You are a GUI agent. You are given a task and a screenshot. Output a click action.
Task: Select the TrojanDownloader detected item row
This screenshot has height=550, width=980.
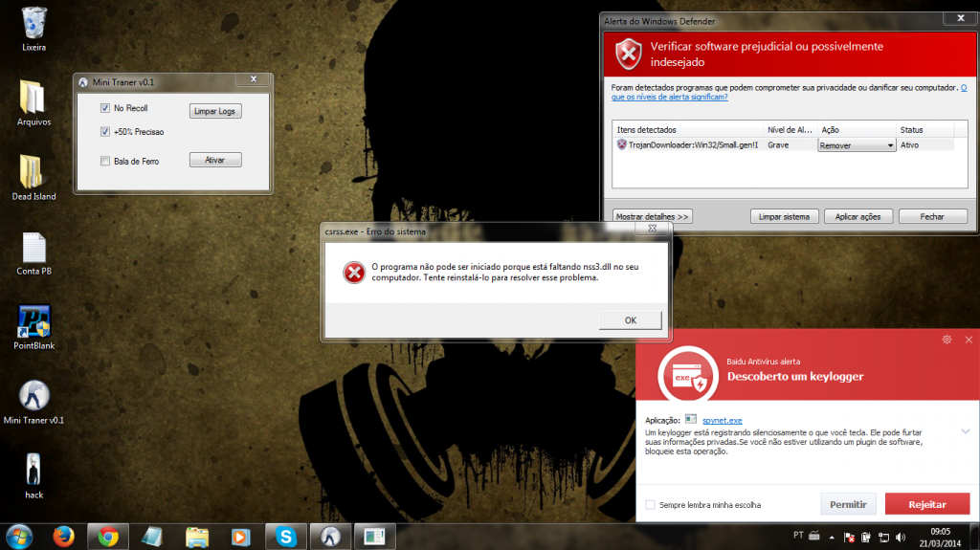(689, 144)
